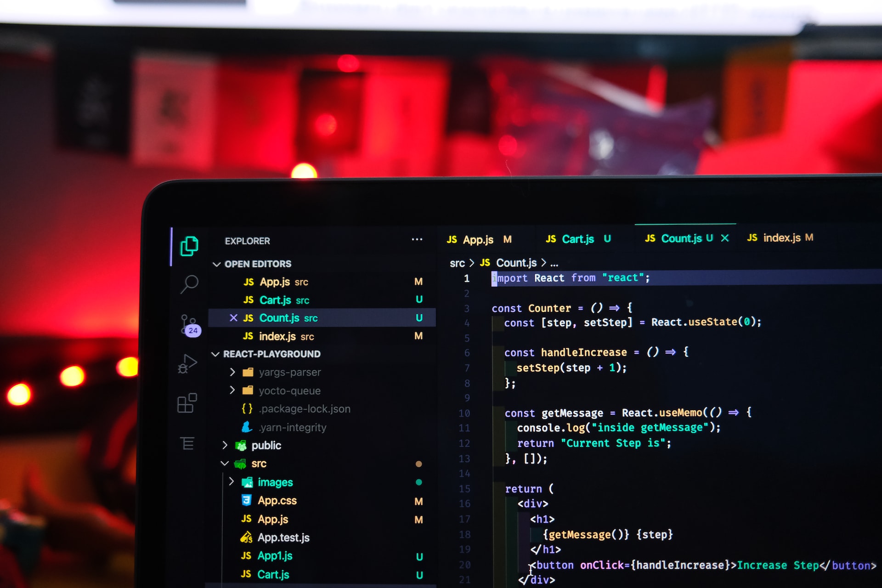Image resolution: width=882 pixels, height=588 pixels.
Task: Select index.js from Open Editors
Action: click(x=282, y=335)
